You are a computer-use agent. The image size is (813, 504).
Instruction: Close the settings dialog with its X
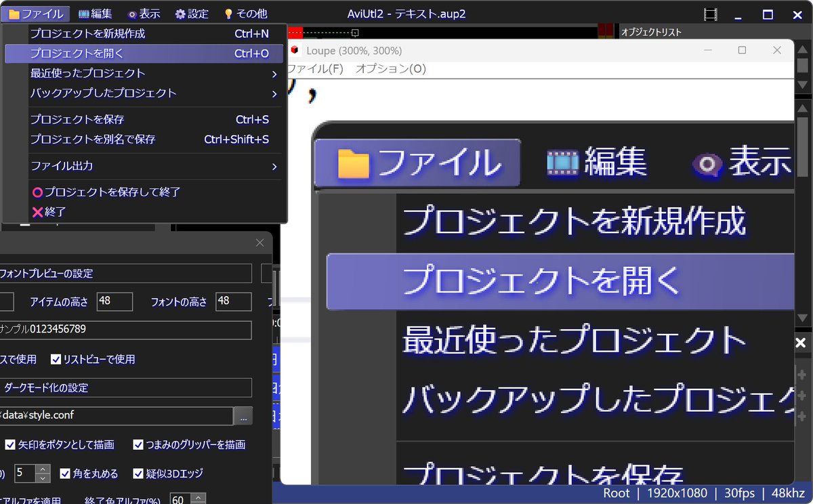[x=259, y=243]
